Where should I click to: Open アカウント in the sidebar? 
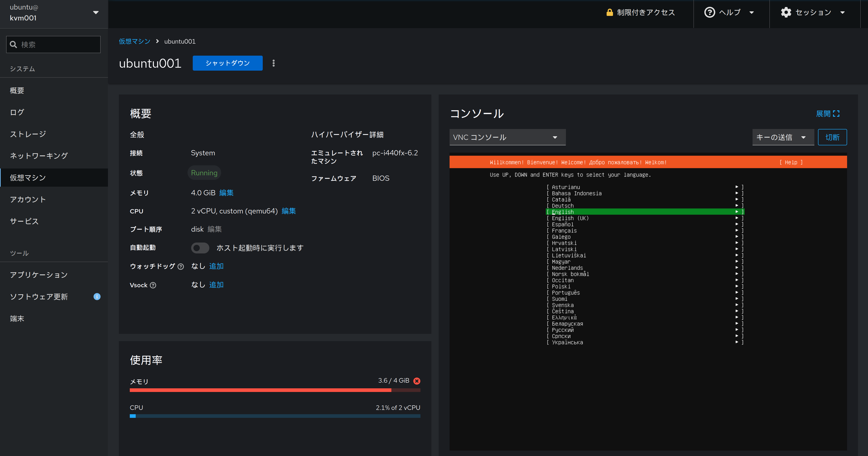[x=54, y=199]
